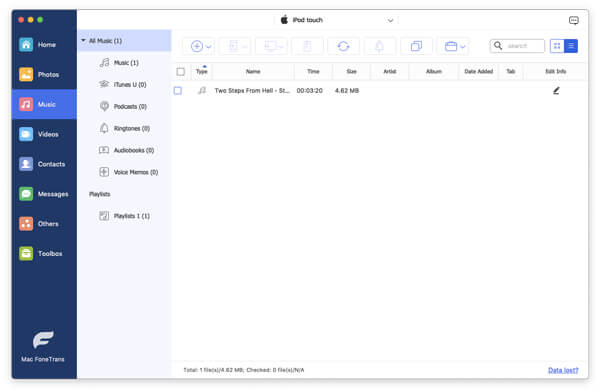
Task: Open the iPod touch device dropdown
Action: point(336,20)
